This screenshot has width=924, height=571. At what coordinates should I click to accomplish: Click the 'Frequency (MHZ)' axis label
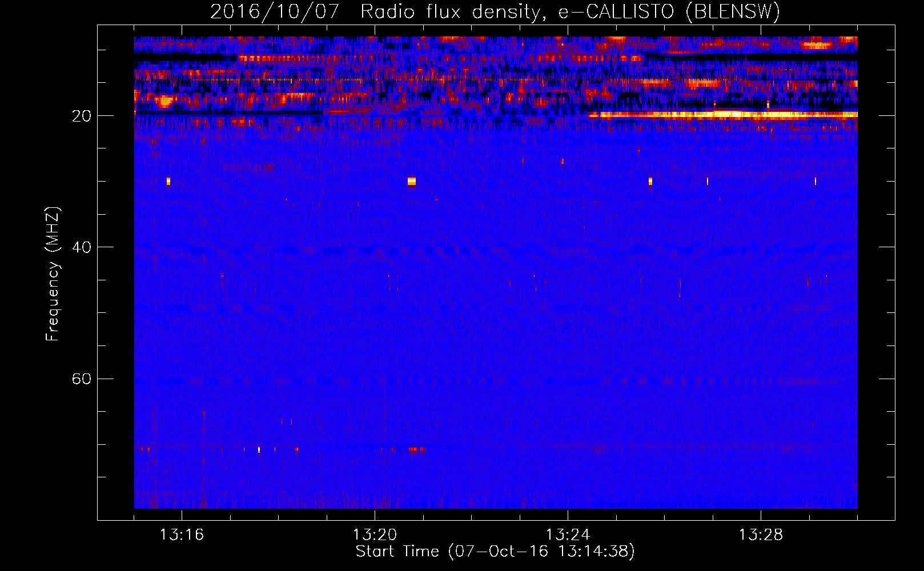pos(53,274)
